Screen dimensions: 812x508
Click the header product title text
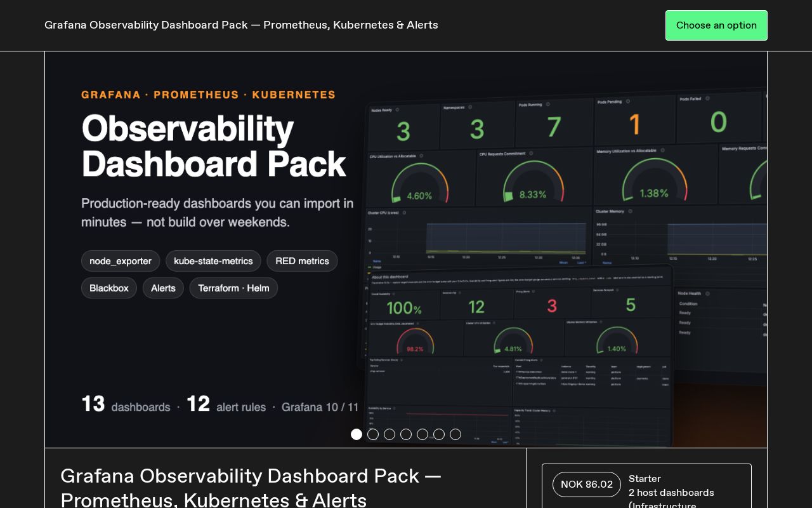(x=241, y=25)
